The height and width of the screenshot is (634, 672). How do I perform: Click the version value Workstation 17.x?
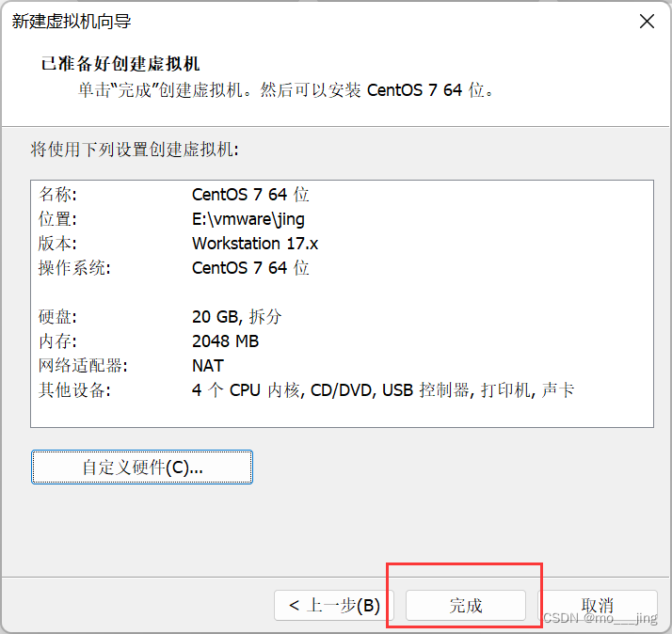point(255,244)
